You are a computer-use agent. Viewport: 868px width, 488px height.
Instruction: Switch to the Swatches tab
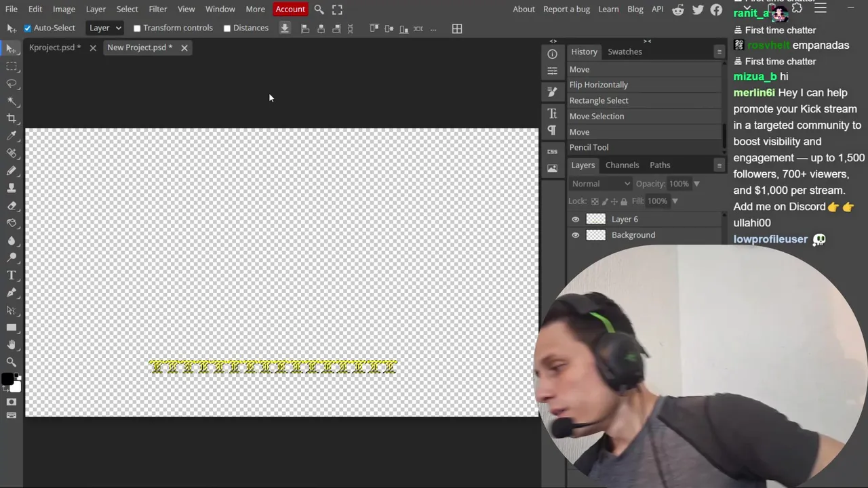click(x=625, y=52)
